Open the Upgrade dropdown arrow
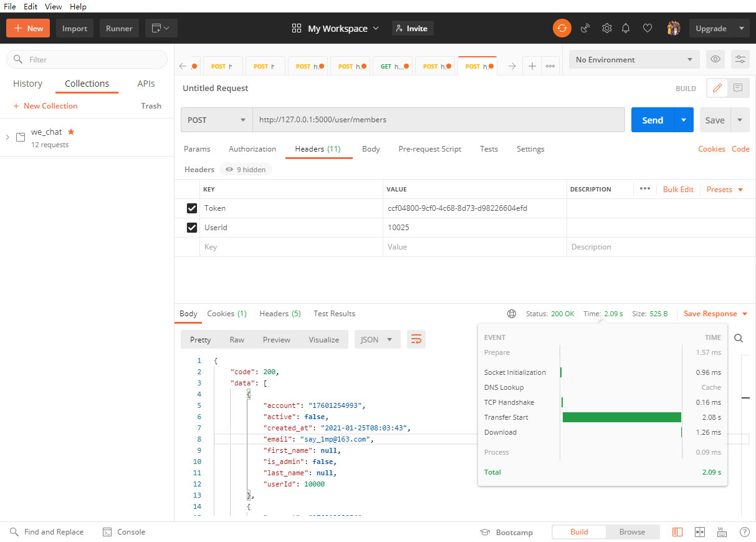The height and width of the screenshot is (542, 756). [741, 28]
